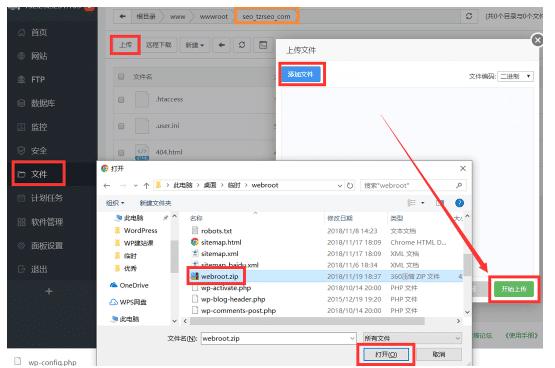Click the view options icon
The image size is (555, 368).
(411, 203)
